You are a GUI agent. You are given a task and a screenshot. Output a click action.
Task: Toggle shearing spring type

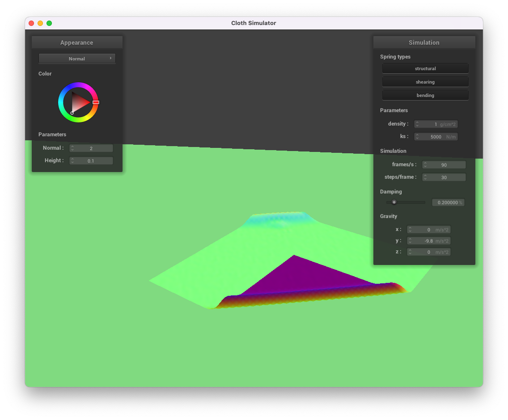(425, 82)
